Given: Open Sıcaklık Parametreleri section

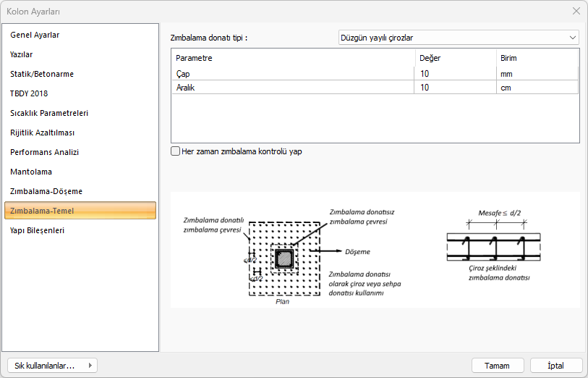Looking at the screenshot, I should [49, 113].
